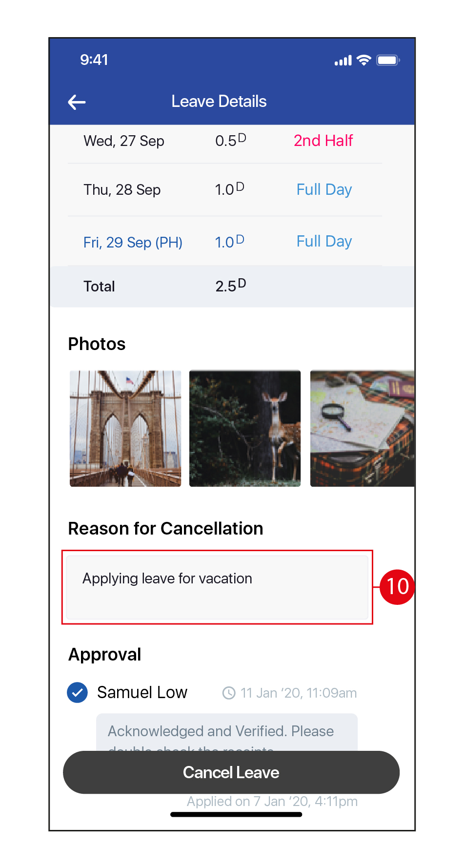Viewport: 464px width, 868px height.
Task: Open the Brooklyn Bridge photo
Action: (125, 428)
